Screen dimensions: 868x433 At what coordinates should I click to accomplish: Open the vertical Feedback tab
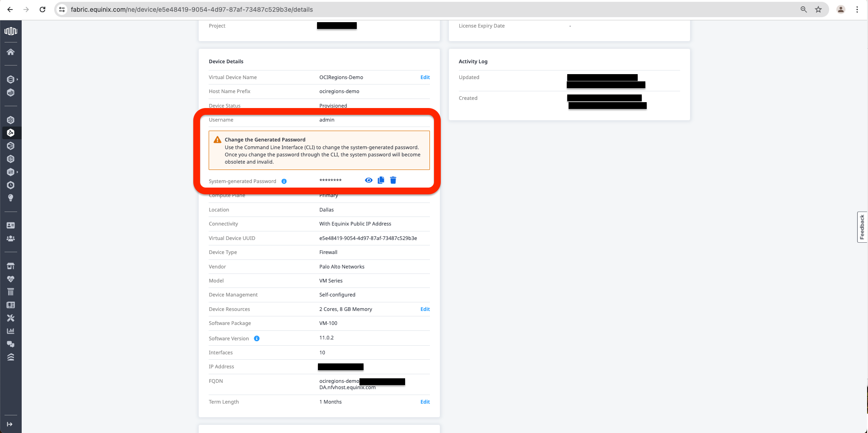862,227
